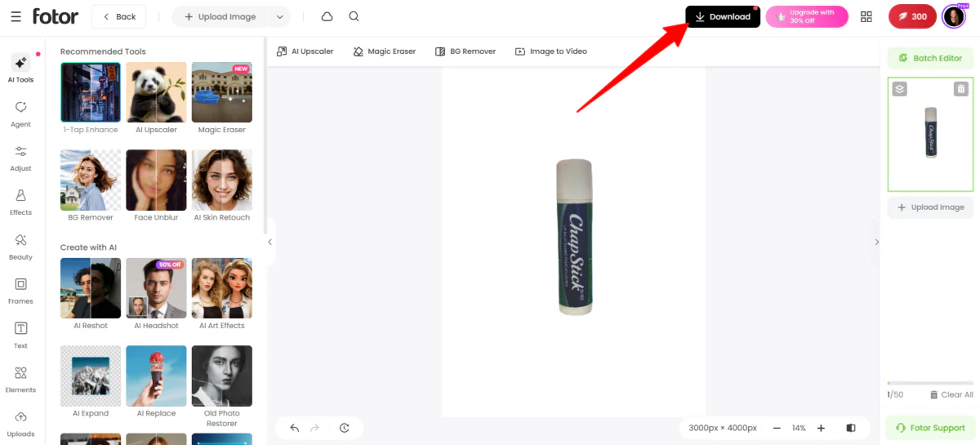Screen dimensions: 980x445
Task: Click Image to Video in the toolbar
Action: point(550,51)
